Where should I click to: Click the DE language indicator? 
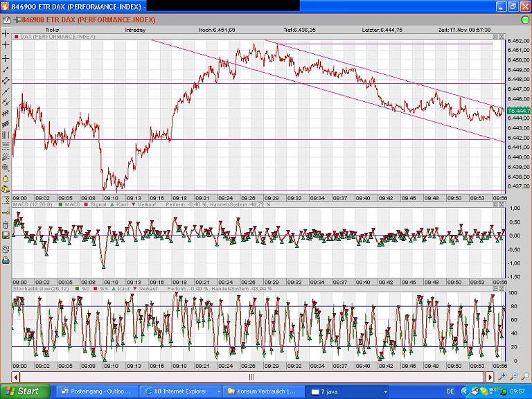(x=450, y=391)
